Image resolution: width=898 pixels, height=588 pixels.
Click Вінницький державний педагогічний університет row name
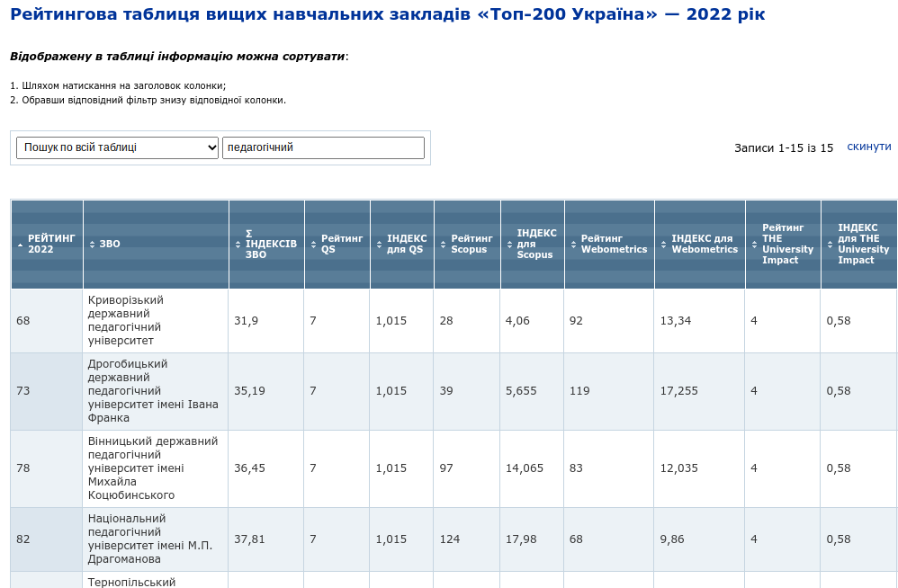pos(154,468)
